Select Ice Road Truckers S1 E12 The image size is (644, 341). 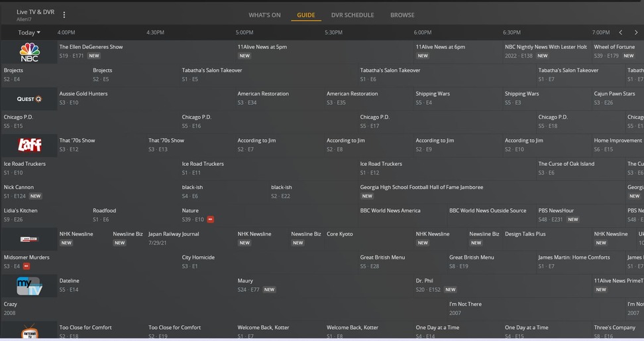pyautogui.click(x=447, y=169)
